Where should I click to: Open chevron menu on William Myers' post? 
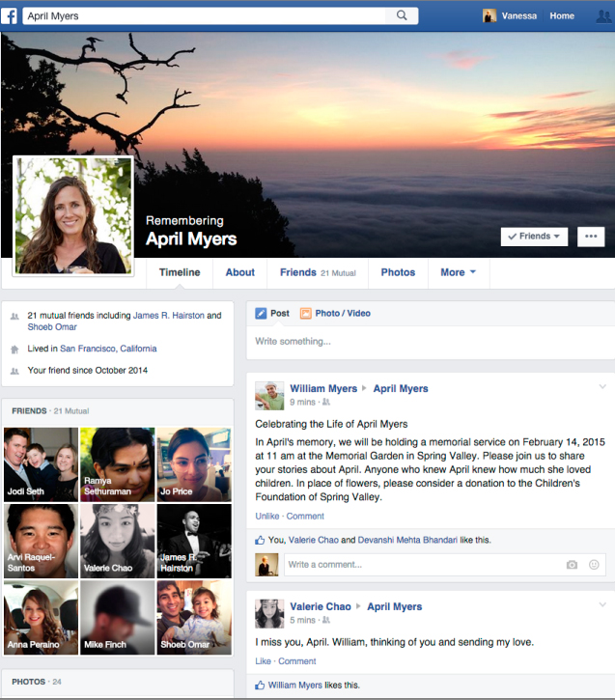pos(602,386)
